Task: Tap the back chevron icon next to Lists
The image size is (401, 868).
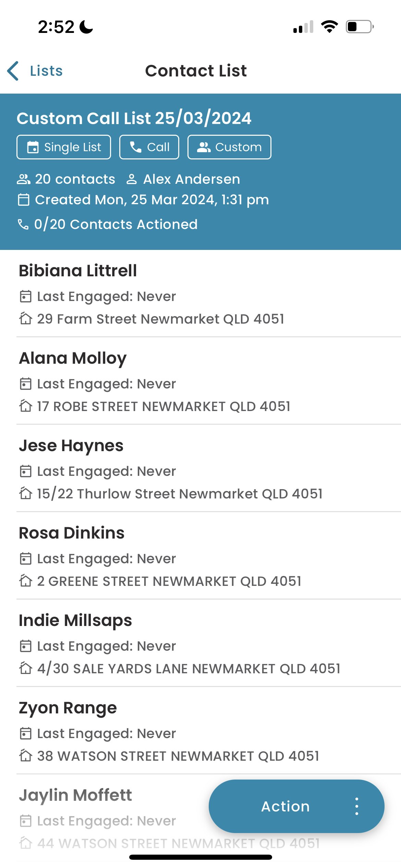Action: pyautogui.click(x=13, y=71)
